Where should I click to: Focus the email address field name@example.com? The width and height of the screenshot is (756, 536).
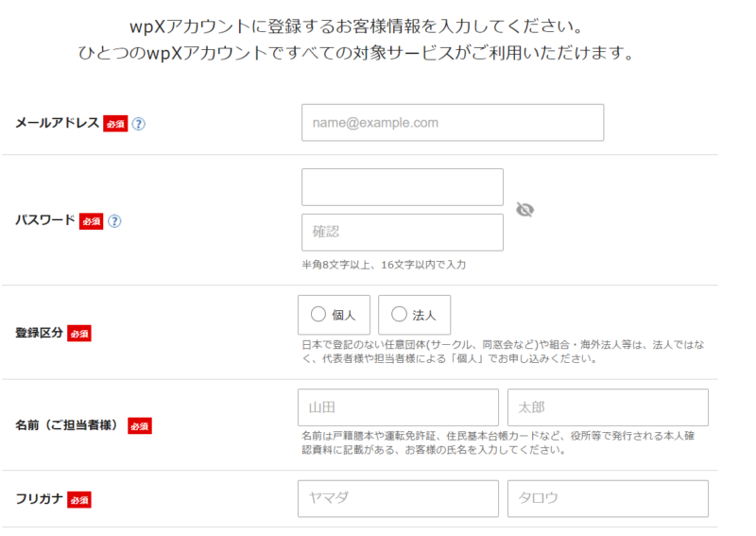(453, 123)
